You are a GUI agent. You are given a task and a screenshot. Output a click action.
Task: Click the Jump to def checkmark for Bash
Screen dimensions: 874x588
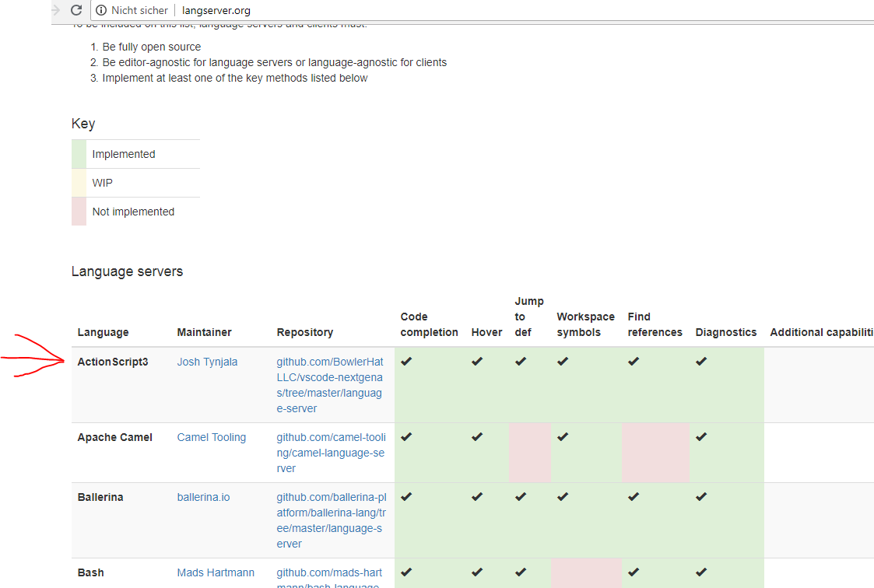point(520,572)
